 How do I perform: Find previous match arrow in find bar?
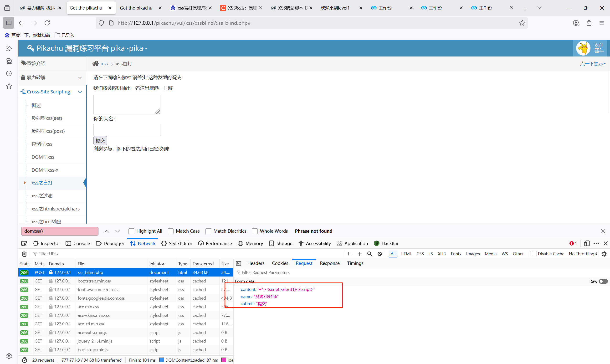(x=107, y=231)
